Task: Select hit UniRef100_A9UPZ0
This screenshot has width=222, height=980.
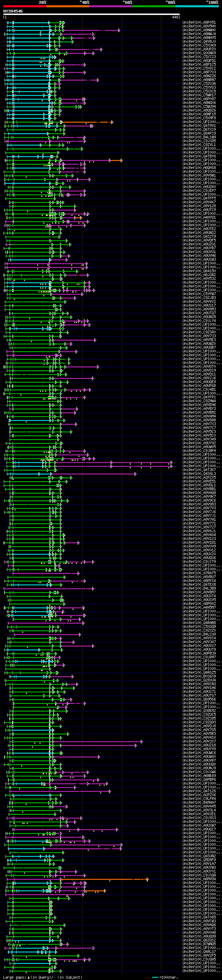Action: [199, 49]
